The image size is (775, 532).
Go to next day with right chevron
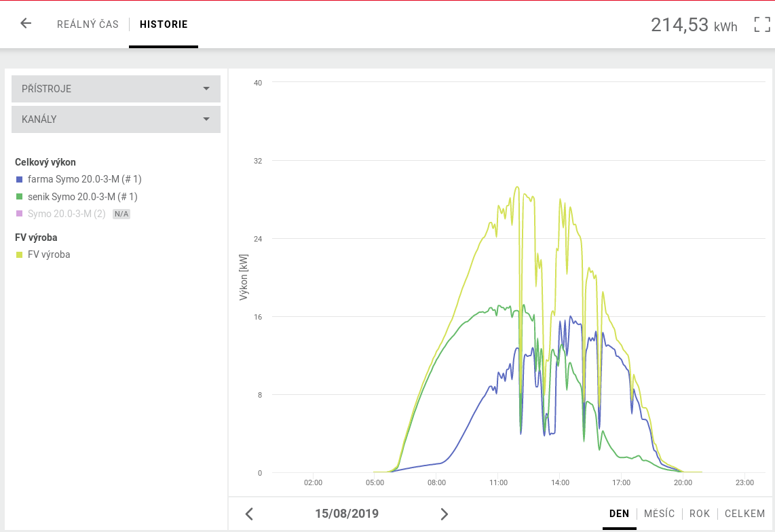point(445,514)
